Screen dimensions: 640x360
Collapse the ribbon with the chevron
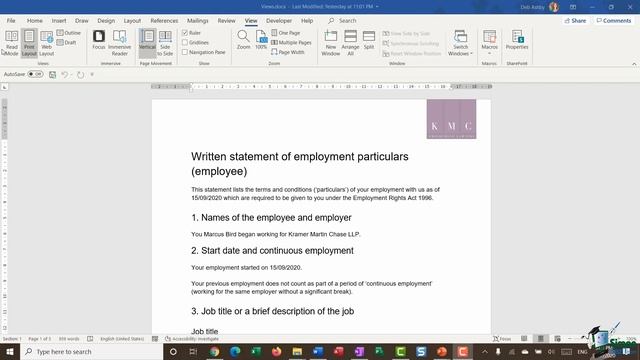point(634,64)
